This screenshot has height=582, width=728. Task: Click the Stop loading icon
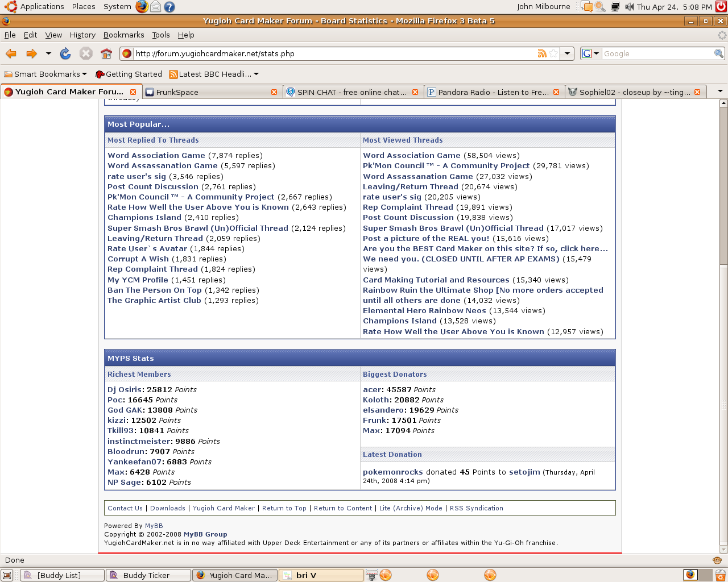pyautogui.click(x=86, y=53)
